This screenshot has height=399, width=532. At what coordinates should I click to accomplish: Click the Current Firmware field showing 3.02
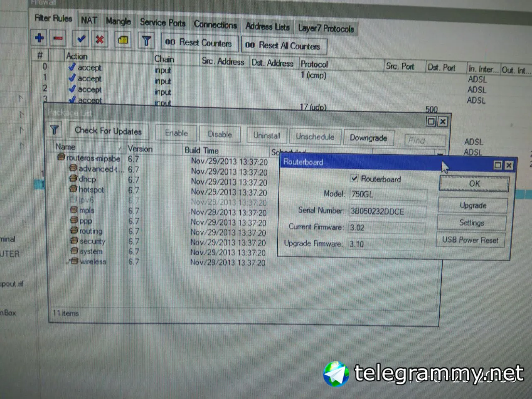click(x=387, y=228)
